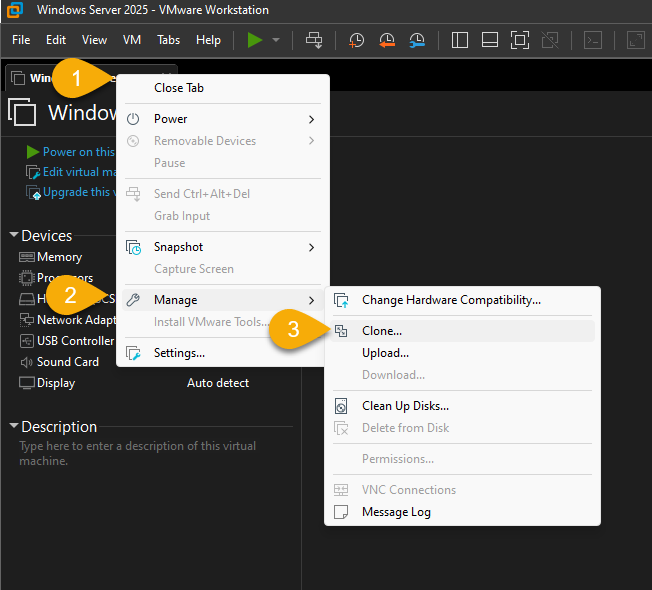Select the Processors device row
652x590 pixels.
click(x=56, y=278)
